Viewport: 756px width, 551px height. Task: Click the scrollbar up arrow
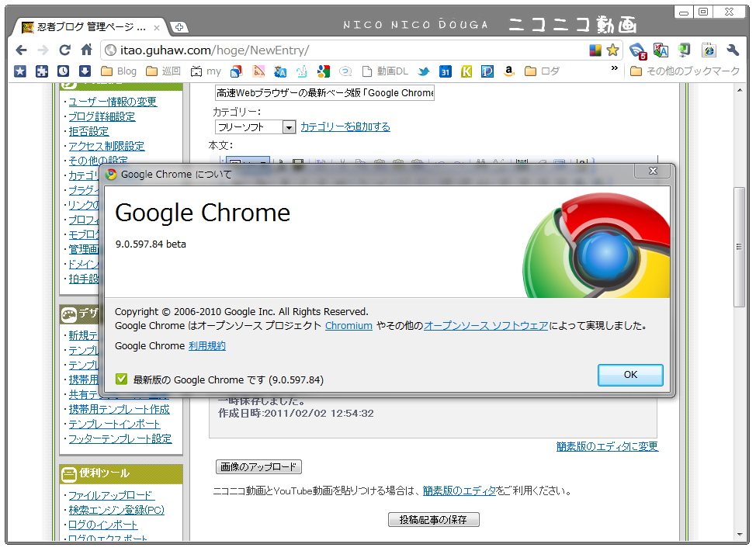click(x=740, y=90)
